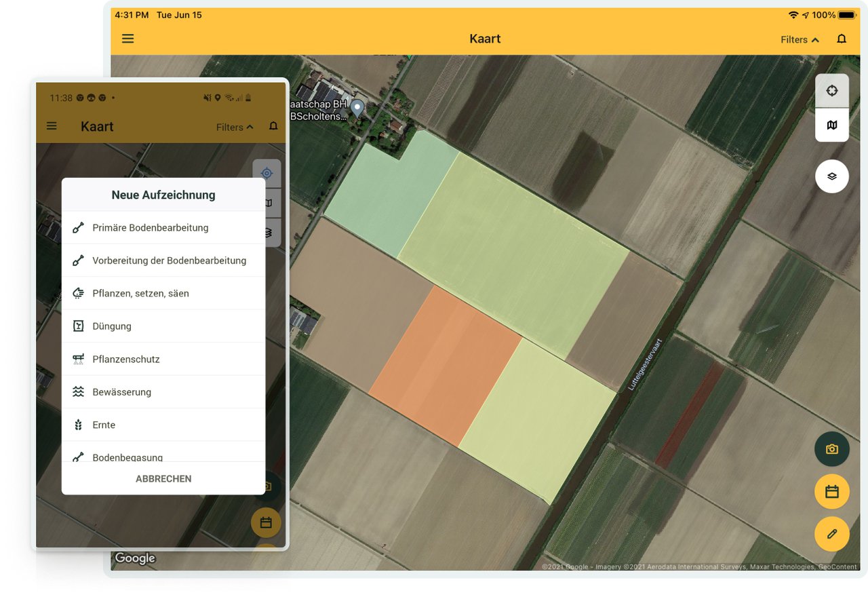This screenshot has height=599, width=868.
Task: Select Vorbereitung der Bodenbearbeitung
Action: coord(163,260)
